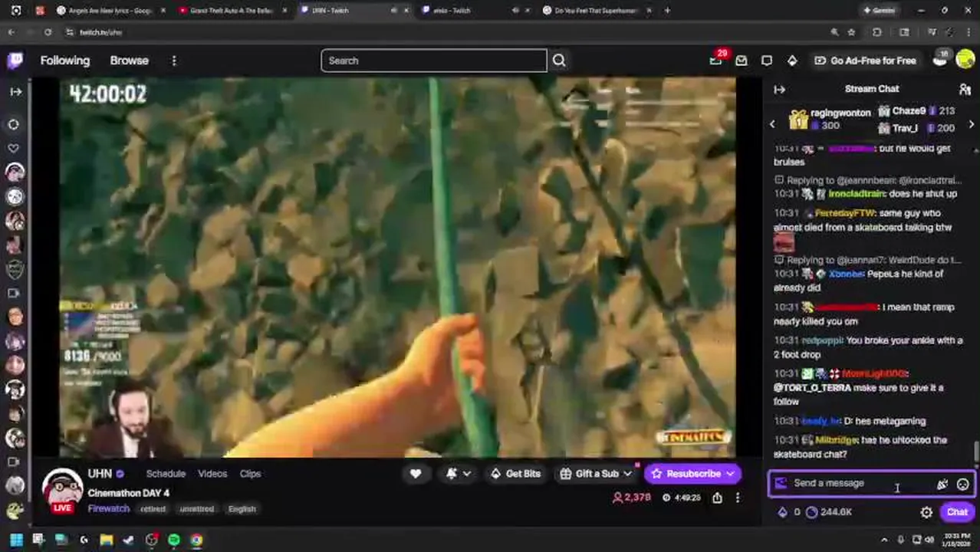The image size is (980, 552).
Task: Open the bell notification settings dropdown
Action: coord(459,474)
